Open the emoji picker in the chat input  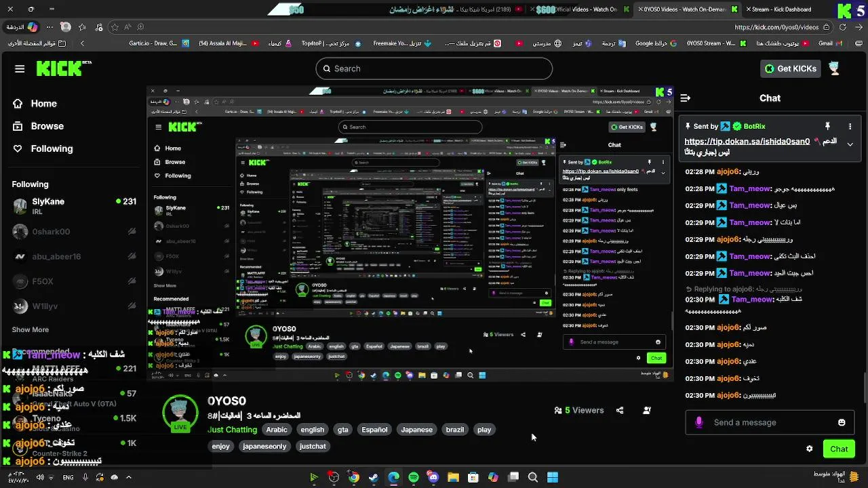842,422
